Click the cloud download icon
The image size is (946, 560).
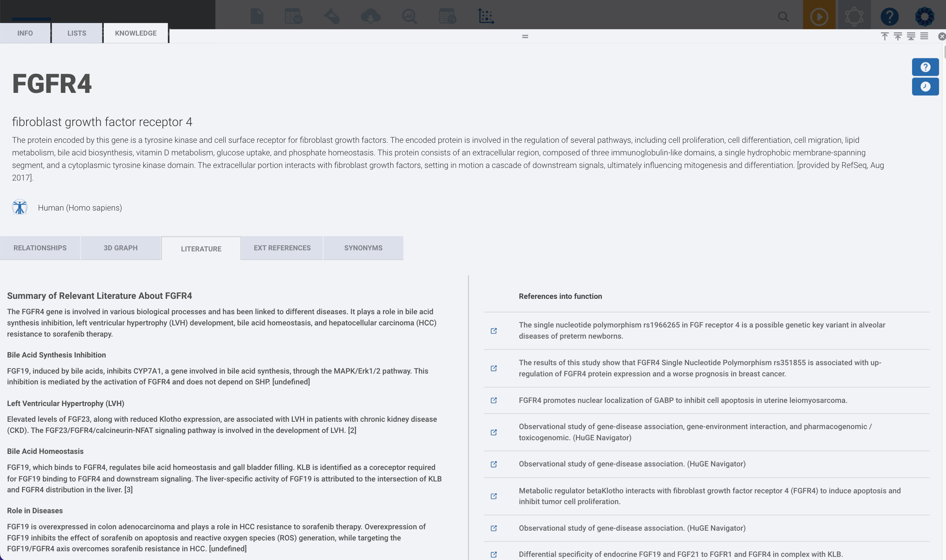(x=371, y=16)
